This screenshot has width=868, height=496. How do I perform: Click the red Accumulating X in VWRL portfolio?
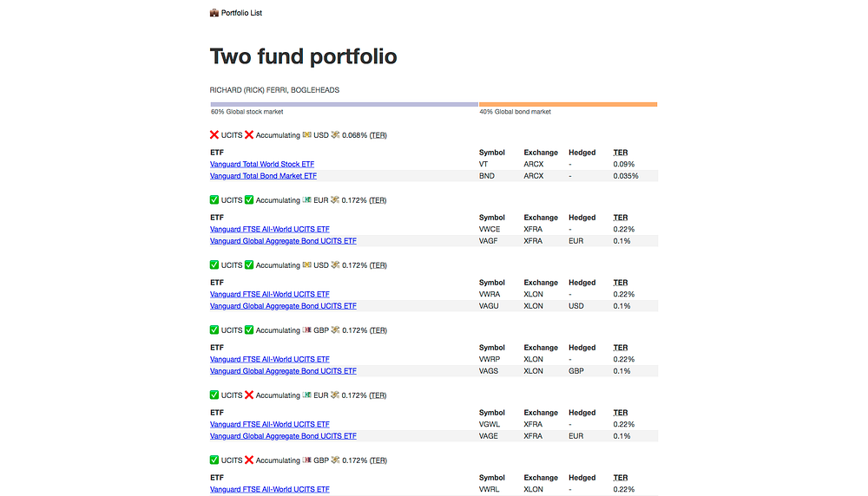coord(249,460)
